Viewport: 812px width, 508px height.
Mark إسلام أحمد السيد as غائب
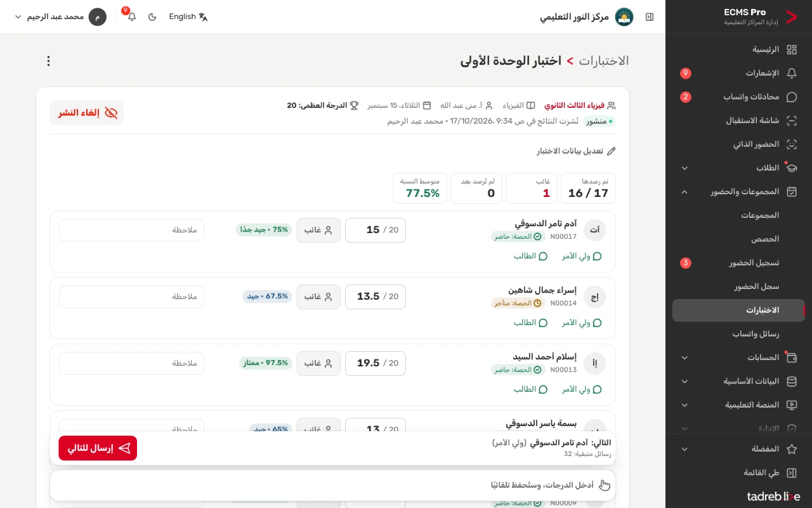pyautogui.click(x=318, y=363)
